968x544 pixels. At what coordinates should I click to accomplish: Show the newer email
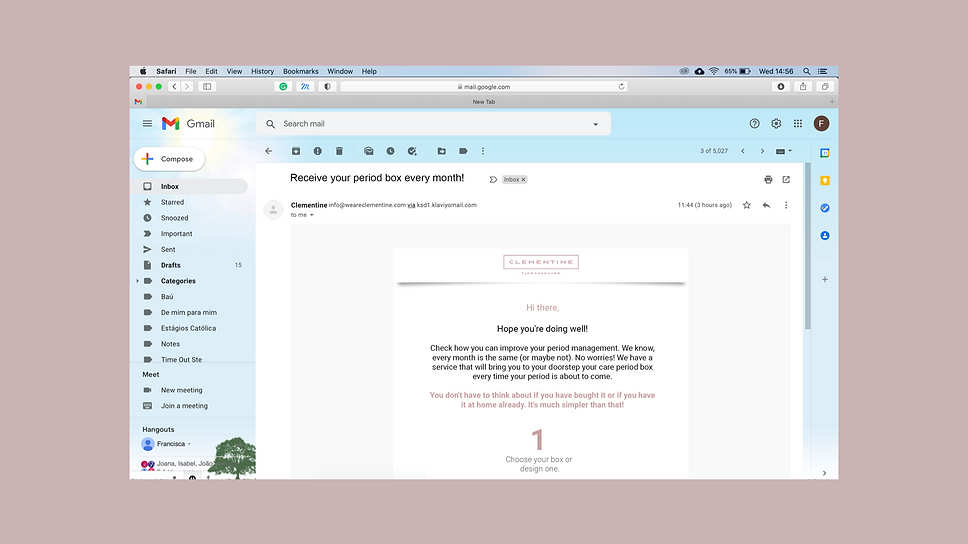pos(743,151)
